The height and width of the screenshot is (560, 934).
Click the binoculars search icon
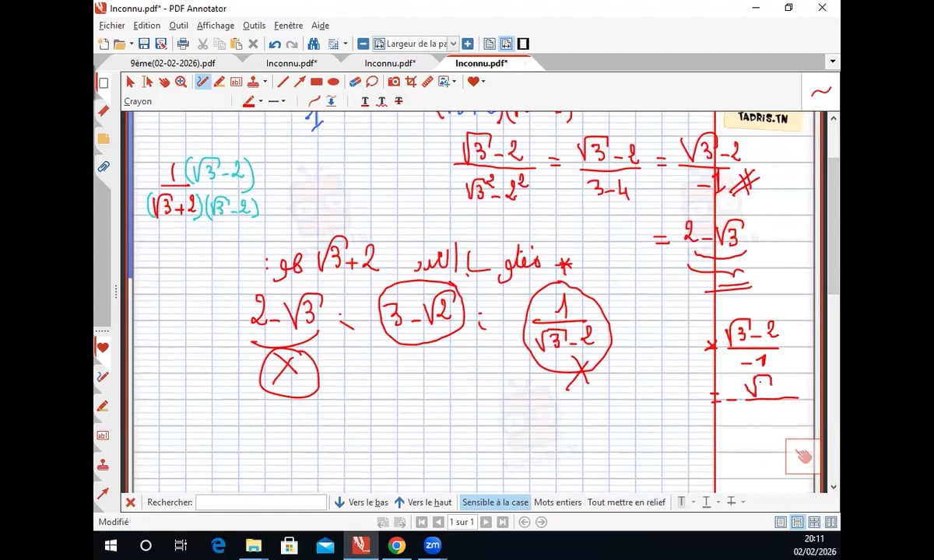(x=314, y=44)
